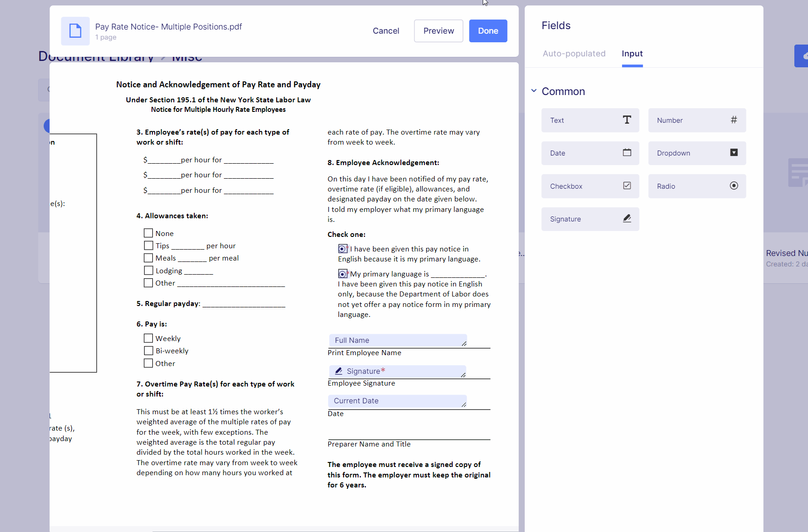Click '8. Employee Acknowledgement' heading

[x=384, y=162]
